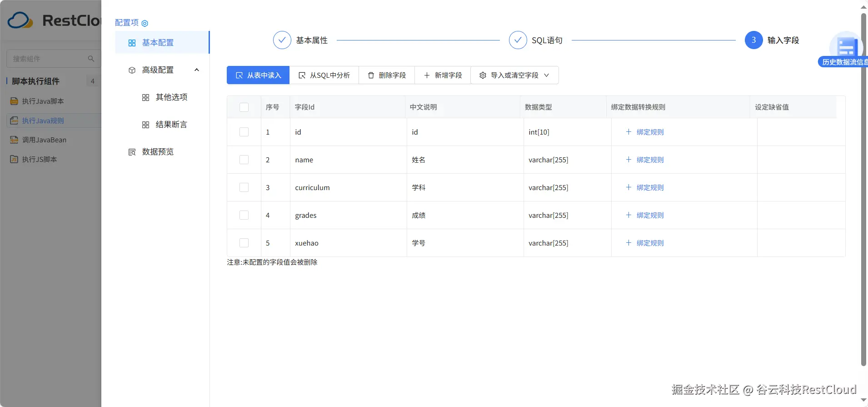This screenshot has width=868, height=407.
Task: Click the vertical scrollbar on the right
Action: [x=863, y=191]
